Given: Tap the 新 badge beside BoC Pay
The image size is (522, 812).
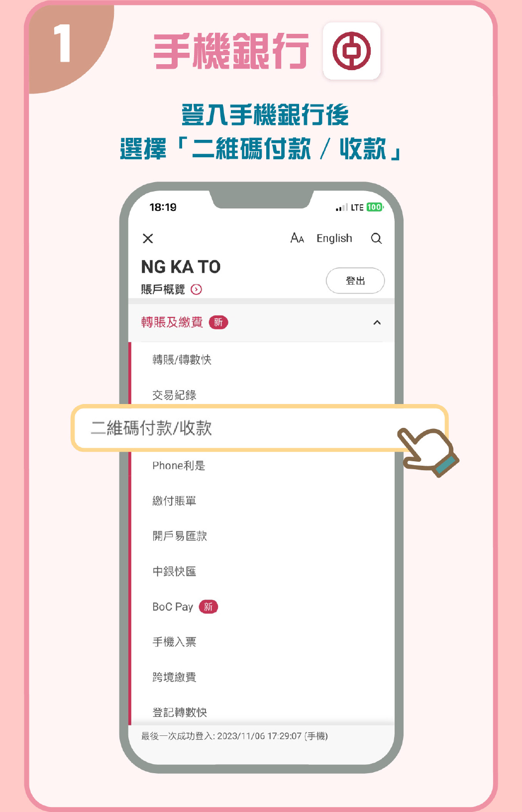Looking at the screenshot, I should point(209,607).
